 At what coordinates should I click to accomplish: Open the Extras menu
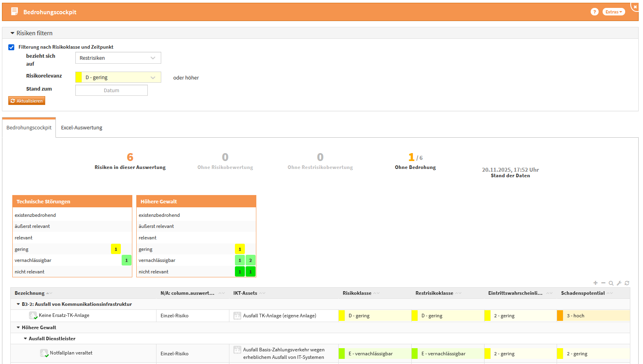613,12
